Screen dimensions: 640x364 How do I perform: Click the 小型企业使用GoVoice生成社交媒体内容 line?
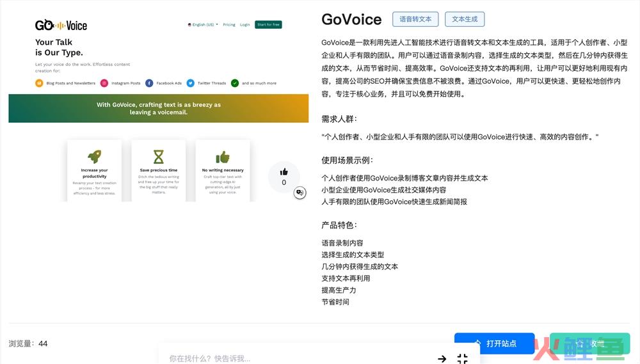pos(383,190)
